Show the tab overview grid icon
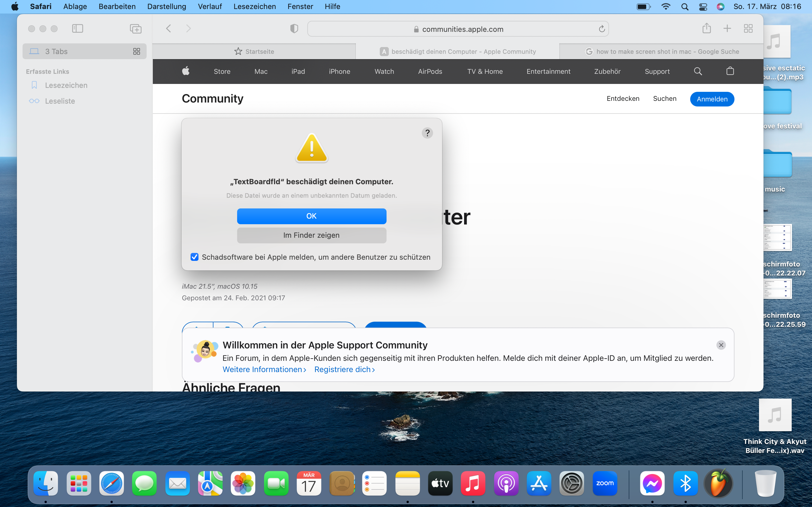Screen dimensions: 812x507 click(748, 28)
